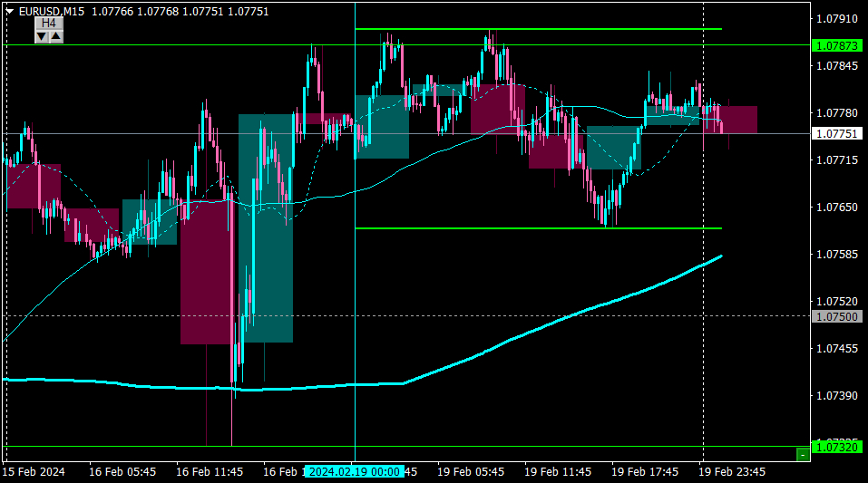Click the rightmost crimson H4 box
The width and height of the screenshot is (868, 483).
(x=739, y=120)
